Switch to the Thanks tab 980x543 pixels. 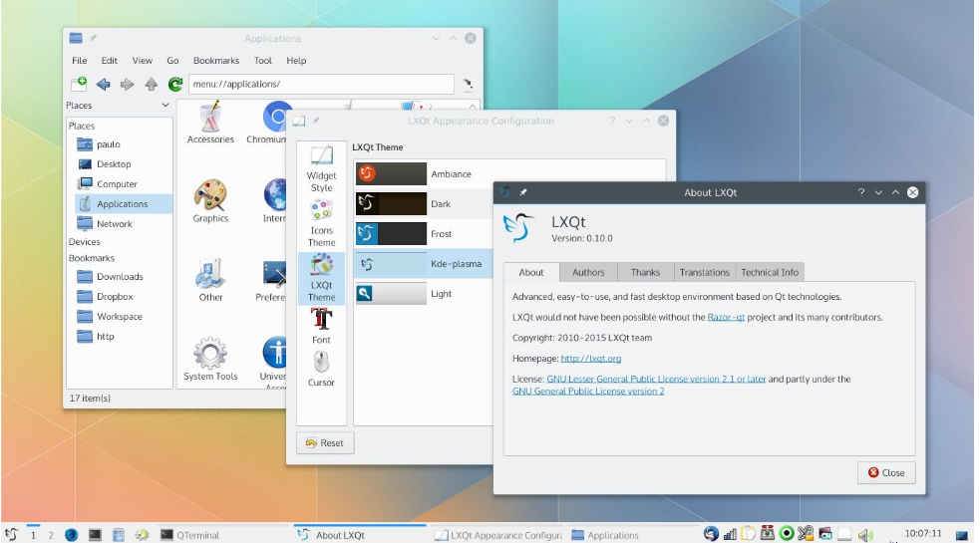coord(645,272)
